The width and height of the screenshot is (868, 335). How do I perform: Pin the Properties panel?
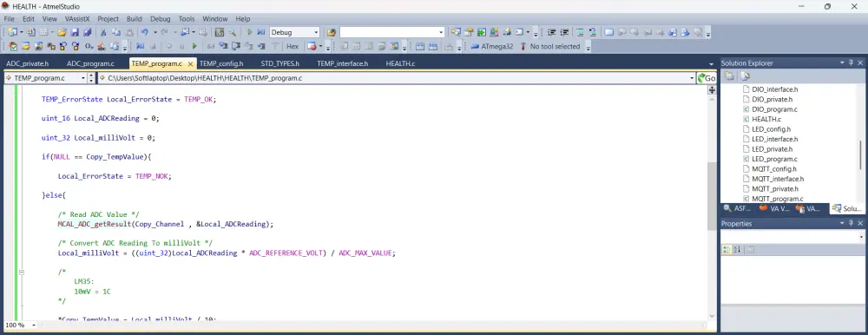[x=852, y=224]
